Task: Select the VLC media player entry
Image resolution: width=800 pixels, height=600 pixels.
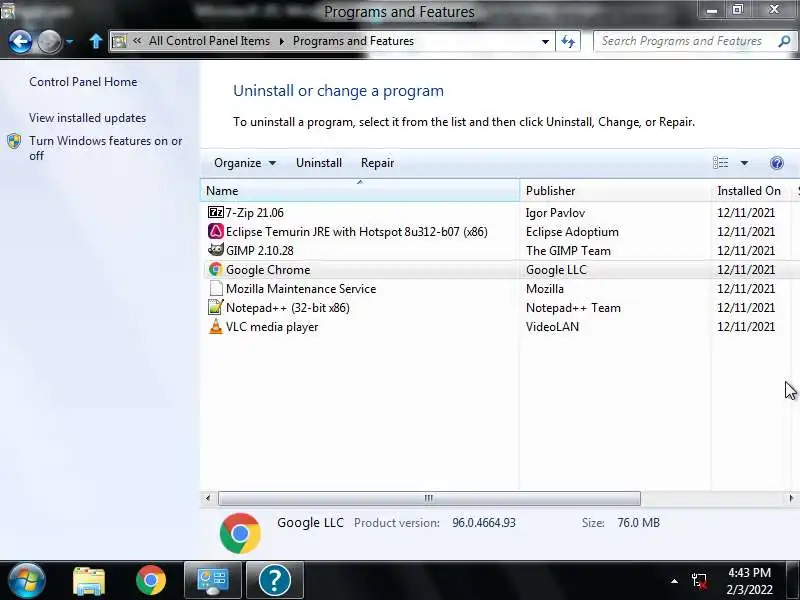Action: coord(272,327)
